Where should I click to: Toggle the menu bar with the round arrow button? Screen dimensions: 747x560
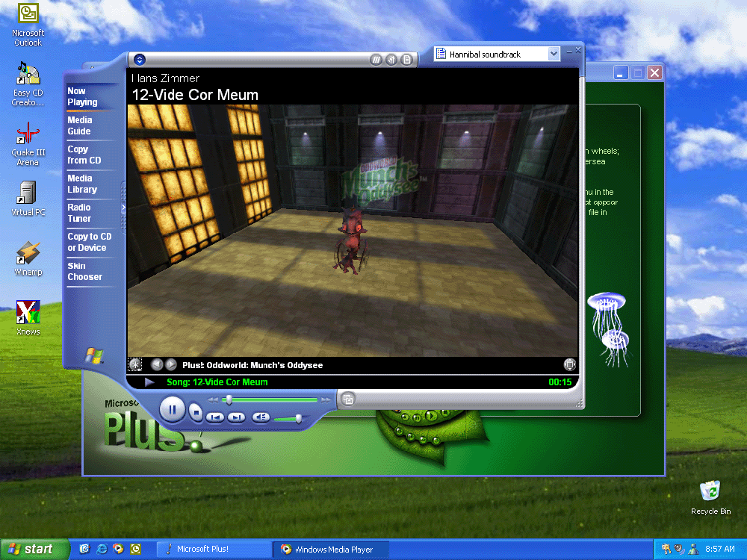click(139, 60)
